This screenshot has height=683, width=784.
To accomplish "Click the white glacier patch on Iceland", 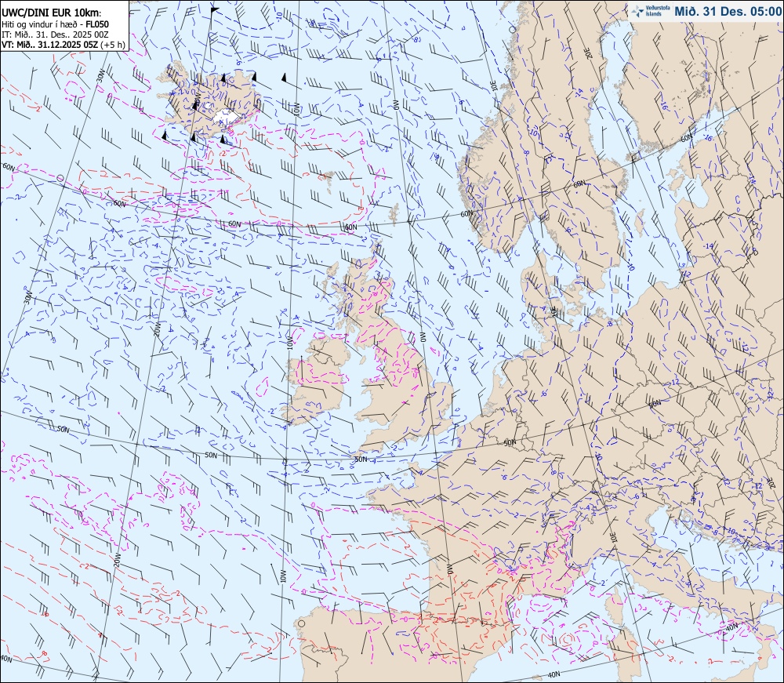I will 227,117.
